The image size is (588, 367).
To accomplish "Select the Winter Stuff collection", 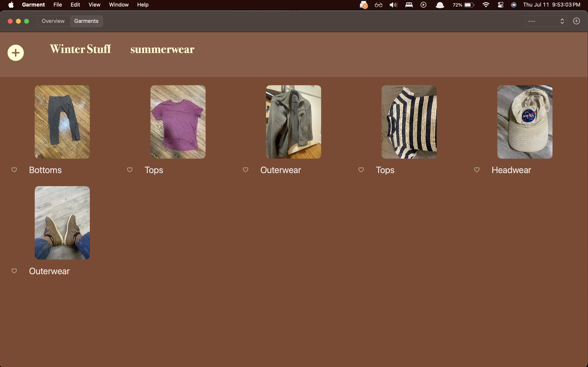I will (80, 49).
